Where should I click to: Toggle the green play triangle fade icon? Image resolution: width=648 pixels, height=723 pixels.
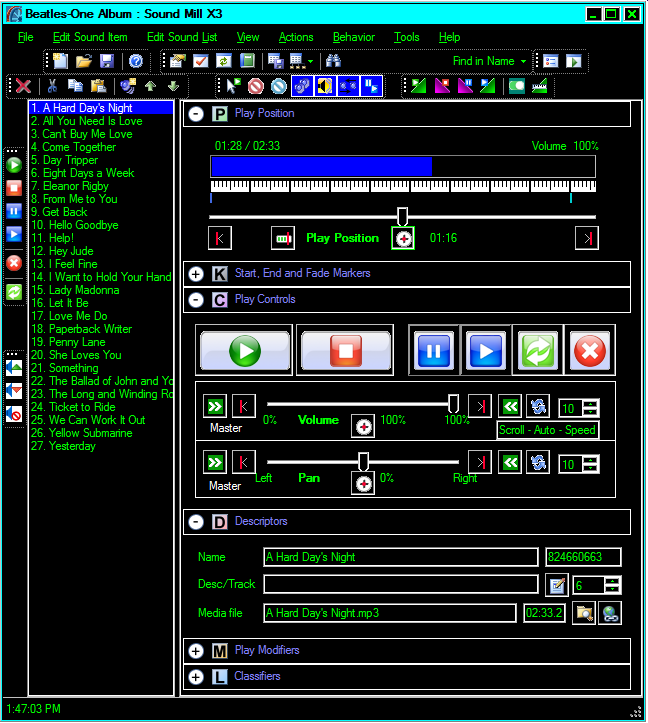[x=418, y=86]
